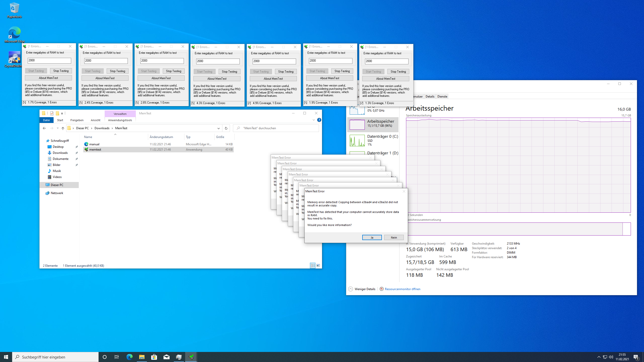
Task: Open the Dienste tab in Task Manager
Action: pyautogui.click(x=442, y=97)
